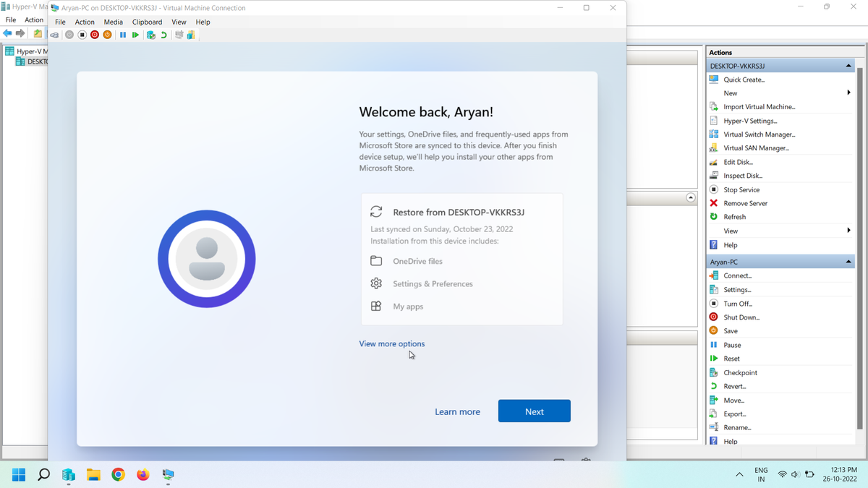Click the volume speaker tray icon
This screenshot has width=868, height=488.
(x=795, y=474)
